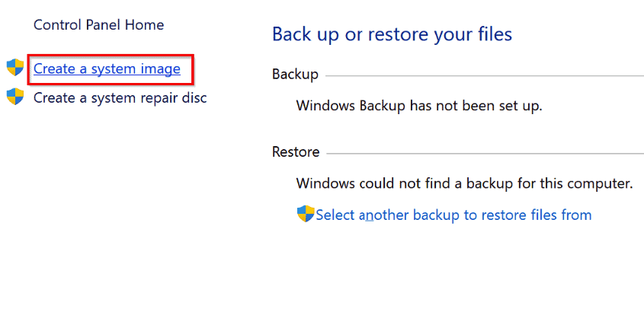The height and width of the screenshot is (312, 644).
Task: Click the Backup section label
Action: (295, 75)
